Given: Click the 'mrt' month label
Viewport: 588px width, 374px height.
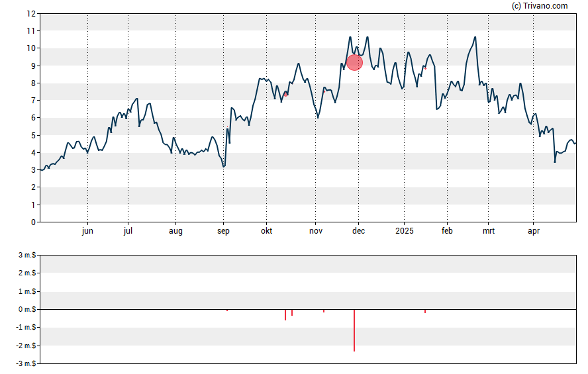Looking at the screenshot, I should coord(488,231).
